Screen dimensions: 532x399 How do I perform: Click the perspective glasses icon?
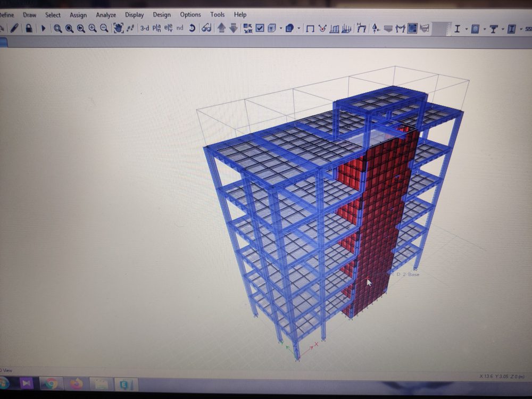pos(206,29)
